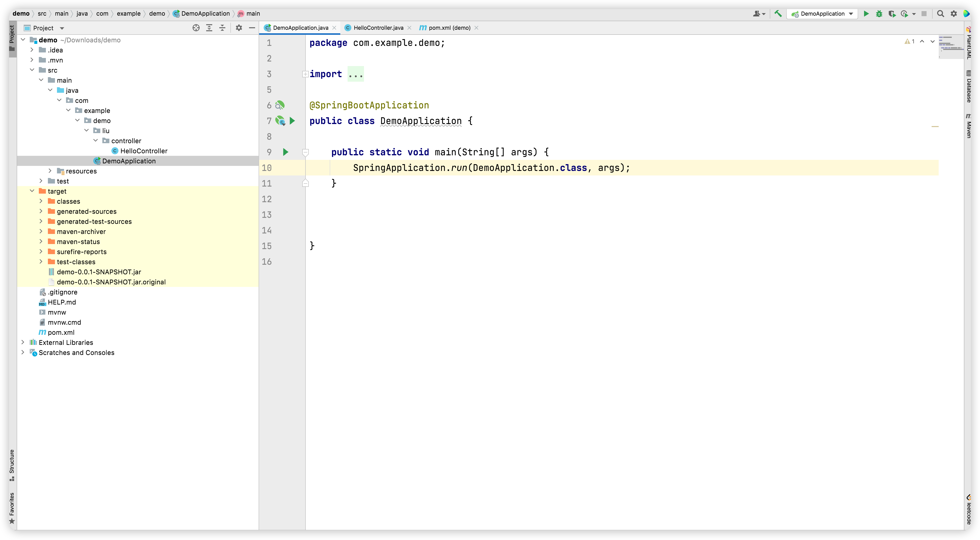The image size is (980, 540).
Task: Click the colorful JetBrains Toolbox icon
Action: point(967,14)
